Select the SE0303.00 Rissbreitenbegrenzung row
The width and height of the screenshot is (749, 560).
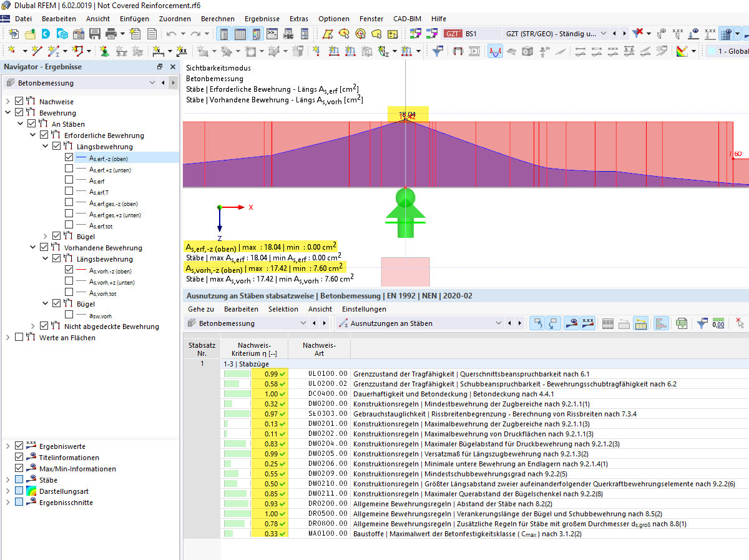(x=484, y=413)
